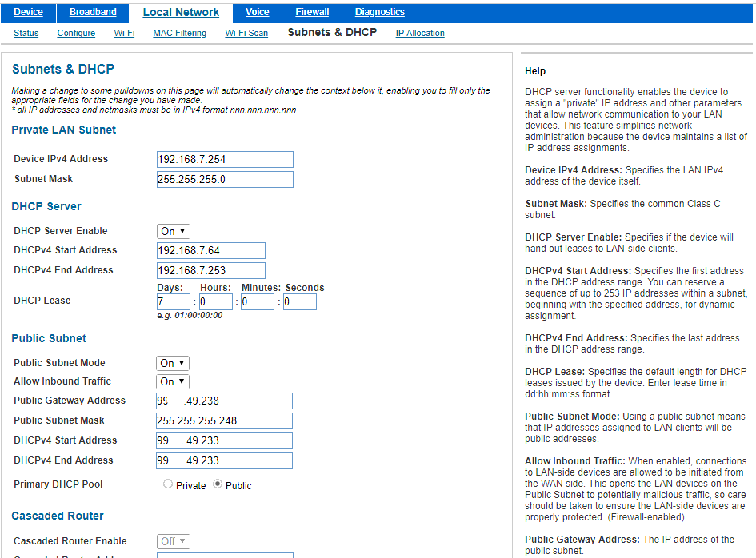Open the DHCP Server Enable dropdown
Viewport: 756px width, 558px height.
[x=173, y=230]
